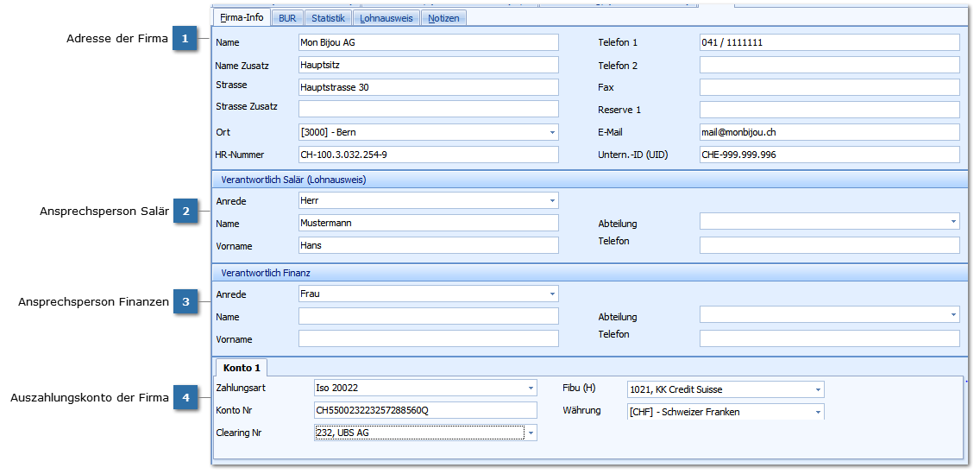This screenshot has height=474, width=980.
Task: Expand the Fibu (H) dropdown
Action: [x=817, y=390]
